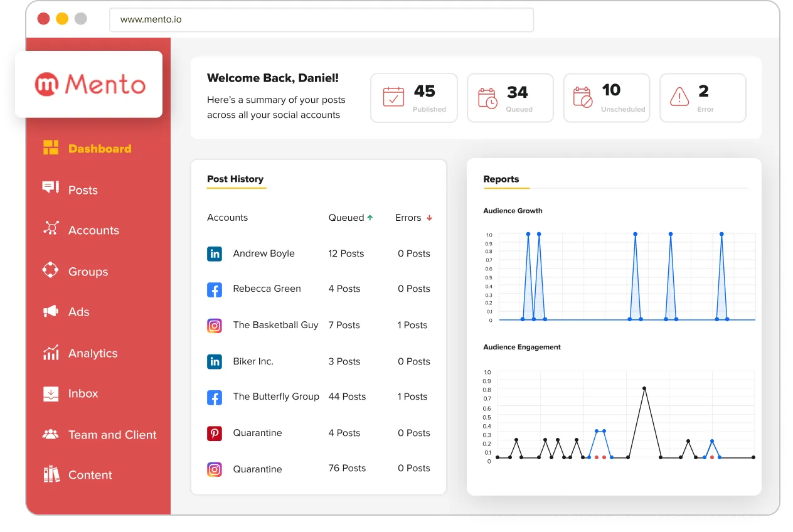
Task: Open the Accounts page
Action: pos(50,230)
